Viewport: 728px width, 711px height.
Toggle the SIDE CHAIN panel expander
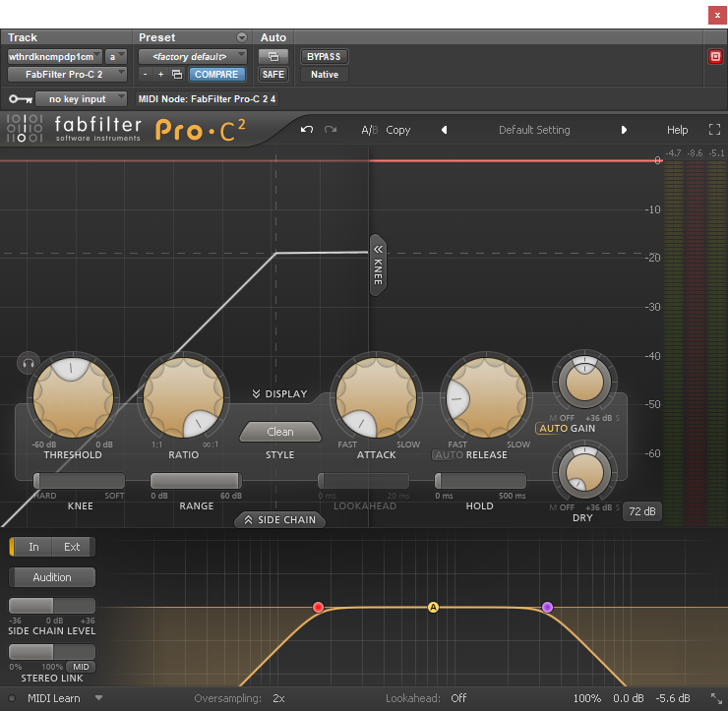[x=280, y=520]
